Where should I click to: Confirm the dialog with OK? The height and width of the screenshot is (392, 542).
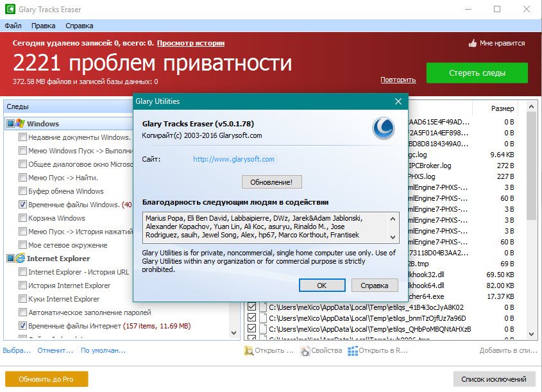(x=322, y=285)
